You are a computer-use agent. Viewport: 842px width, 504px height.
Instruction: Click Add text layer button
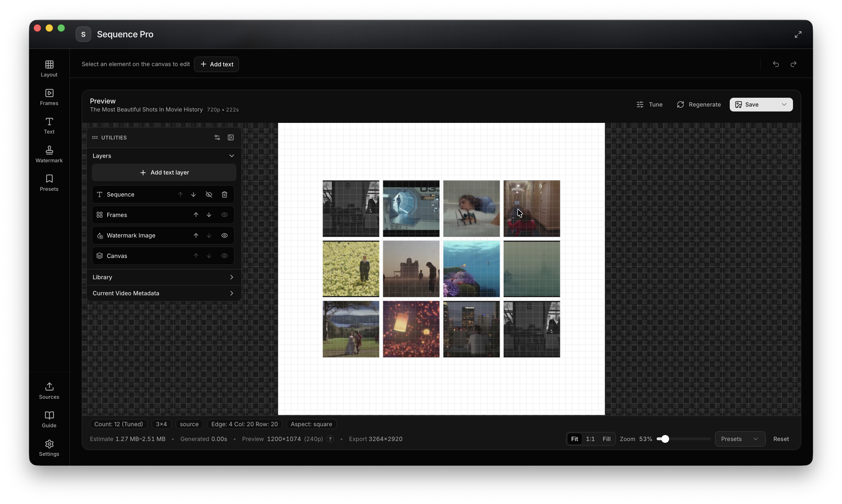[x=164, y=172]
